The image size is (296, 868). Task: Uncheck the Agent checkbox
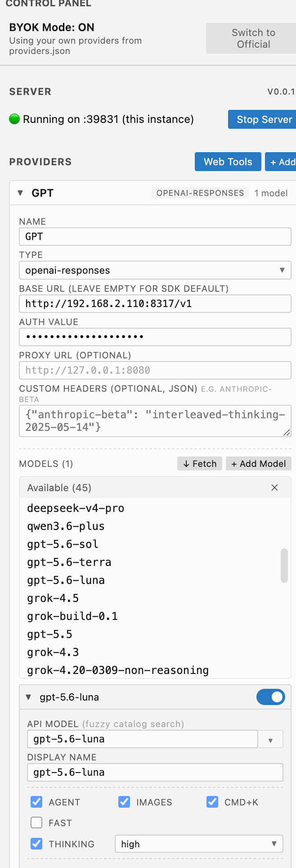(36, 802)
